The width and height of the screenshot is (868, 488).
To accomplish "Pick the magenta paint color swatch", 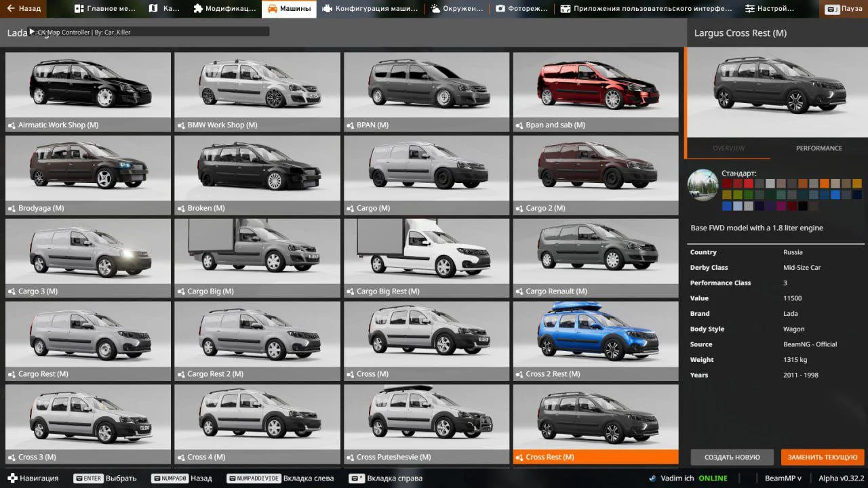I will pos(781,206).
